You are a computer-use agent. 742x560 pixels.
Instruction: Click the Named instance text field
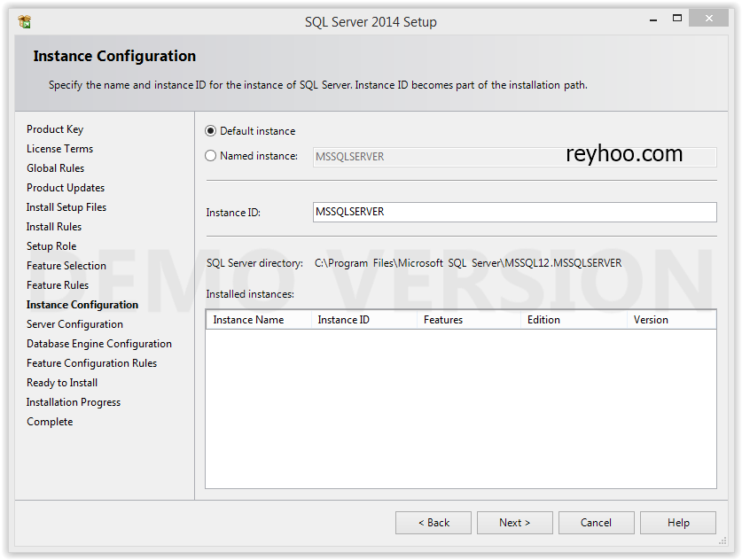[x=514, y=157]
